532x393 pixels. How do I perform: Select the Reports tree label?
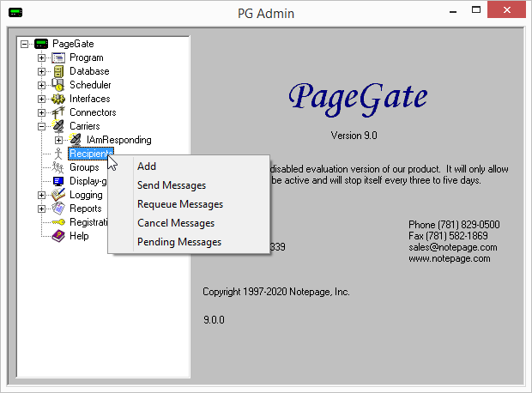(86, 209)
